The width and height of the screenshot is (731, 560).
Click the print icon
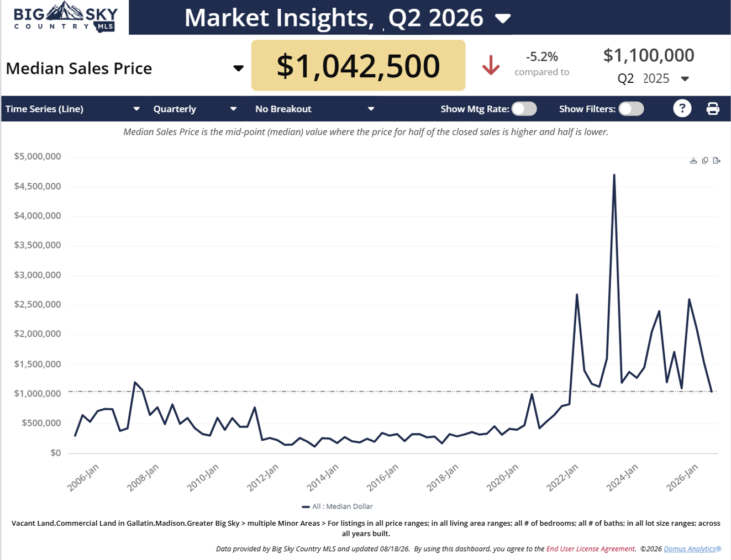point(713,108)
